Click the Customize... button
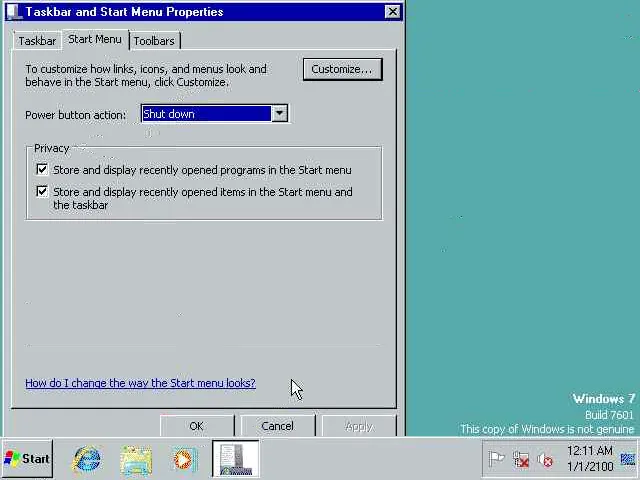The height and width of the screenshot is (480, 640). (x=342, y=69)
